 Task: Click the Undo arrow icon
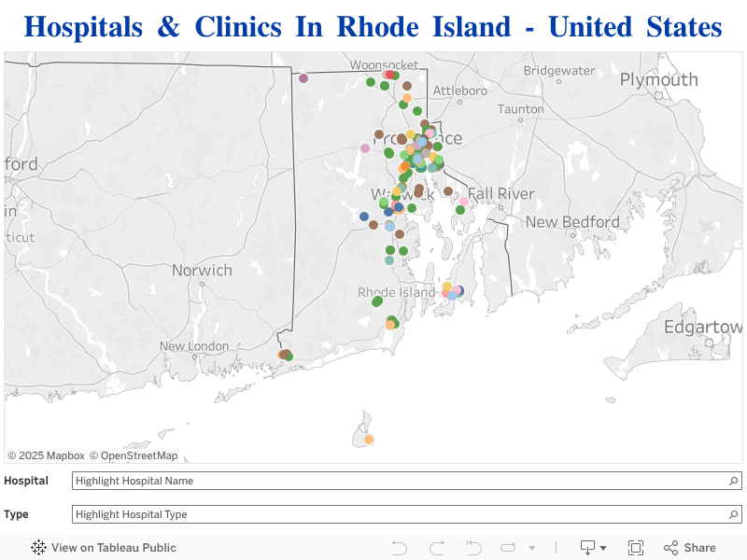(x=400, y=548)
